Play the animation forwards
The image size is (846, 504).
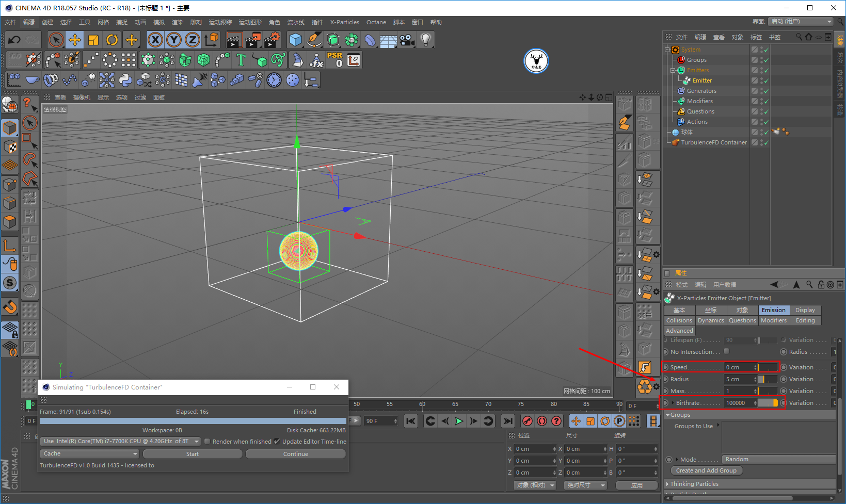(x=459, y=421)
